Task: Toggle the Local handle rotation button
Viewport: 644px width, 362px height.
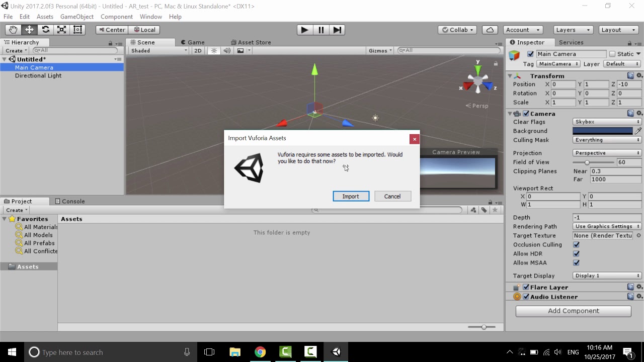Action: [x=144, y=30]
